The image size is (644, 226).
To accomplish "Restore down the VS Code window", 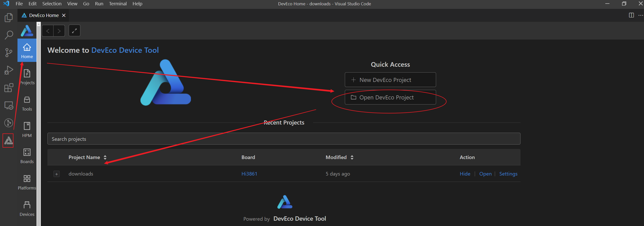I will coord(624,4).
